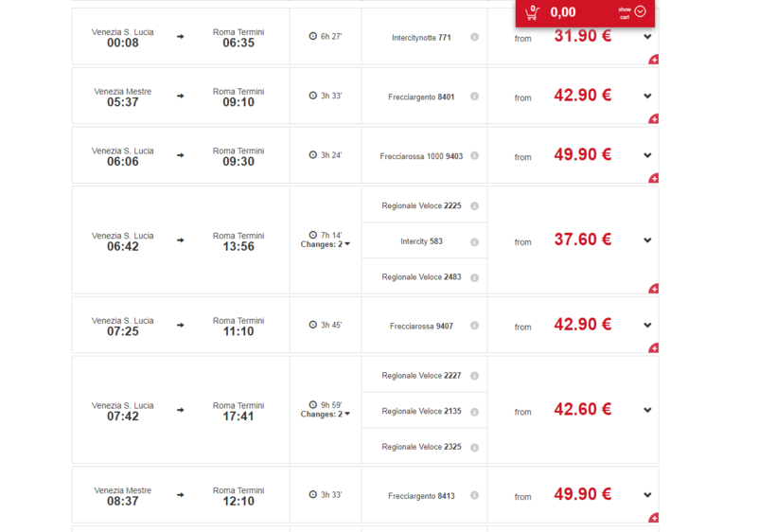Image resolution: width=776 pixels, height=532 pixels.
Task: Expand the 06:42 journey Changes: 2 details
Action: point(326,244)
